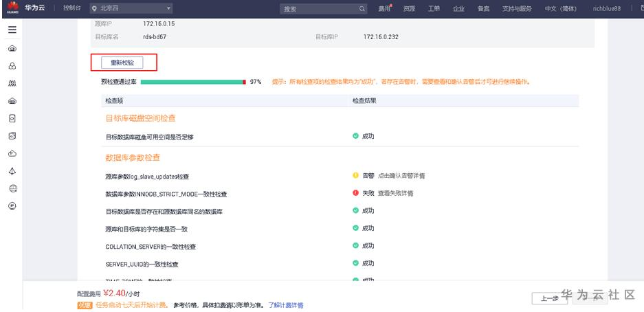Image resolution: width=644 pixels, height=312 pixels.
Task: Click the 重新校验 button
Action: pyautogui.click(x=122, y=63)
